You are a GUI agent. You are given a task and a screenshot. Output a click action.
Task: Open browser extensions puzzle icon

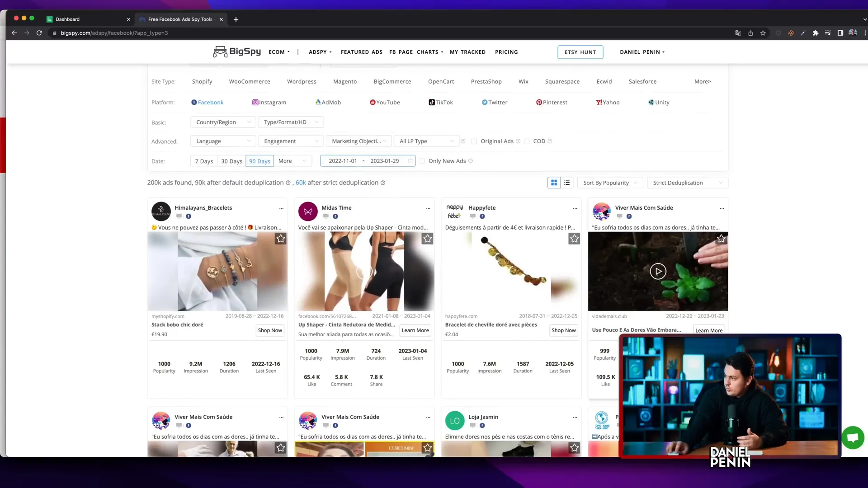click(x=816, y=33)
